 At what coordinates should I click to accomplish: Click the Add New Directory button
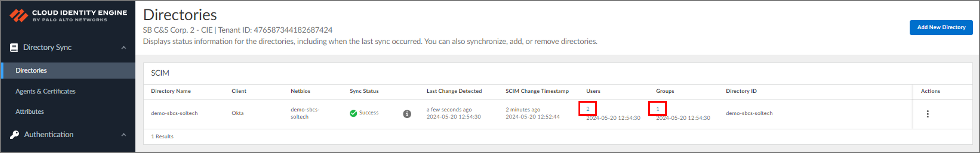pos(941,28)
